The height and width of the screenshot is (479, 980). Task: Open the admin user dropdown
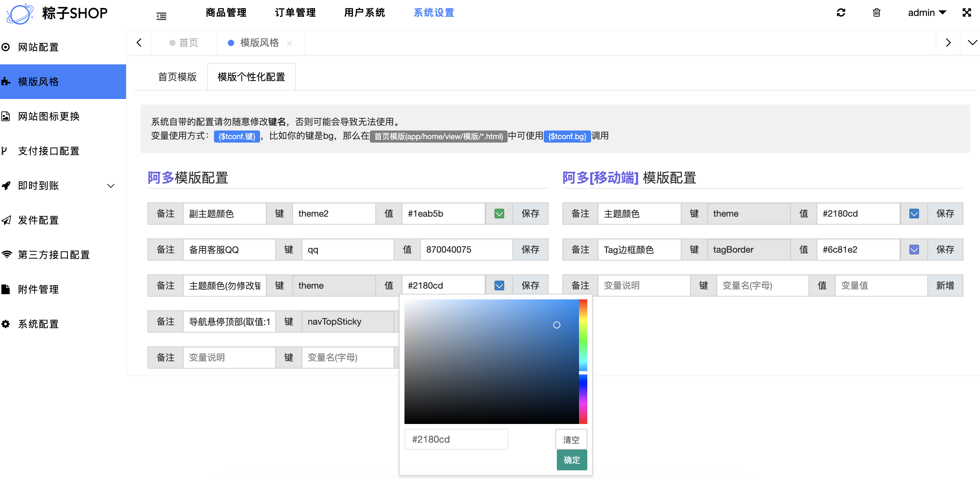click(927, 12)
